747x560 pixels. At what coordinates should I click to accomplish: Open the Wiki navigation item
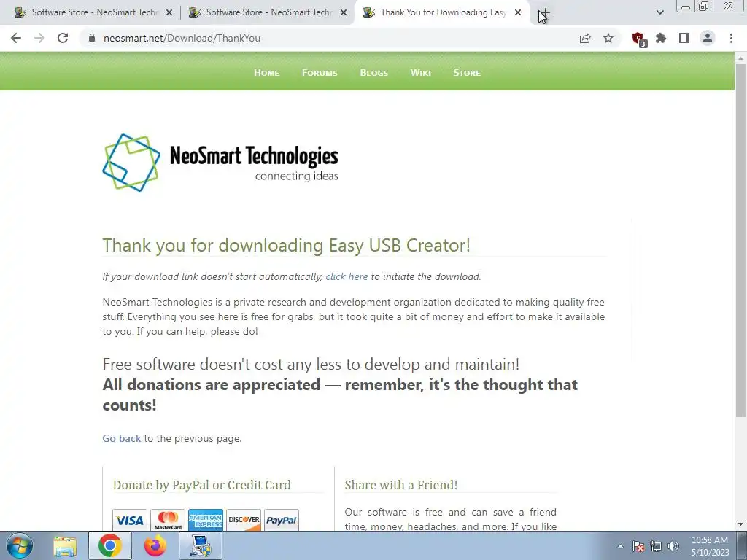(x=421, y=73)
